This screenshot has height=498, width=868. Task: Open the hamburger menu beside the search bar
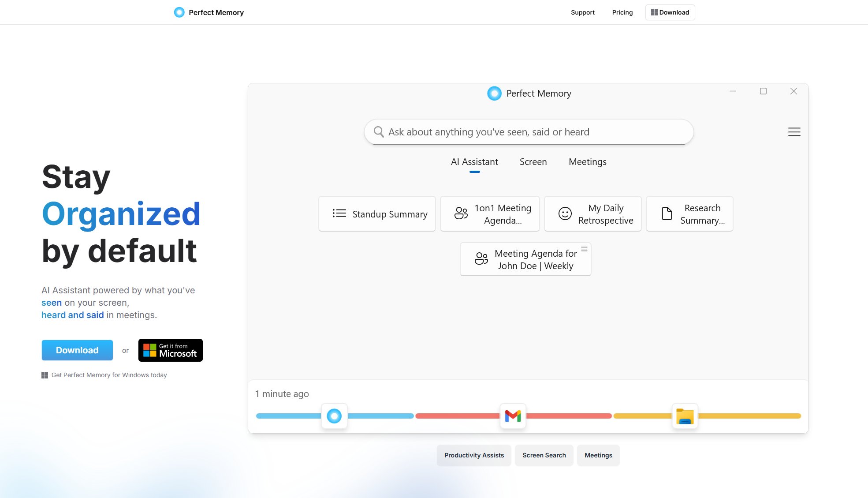[x=794, y=131]
